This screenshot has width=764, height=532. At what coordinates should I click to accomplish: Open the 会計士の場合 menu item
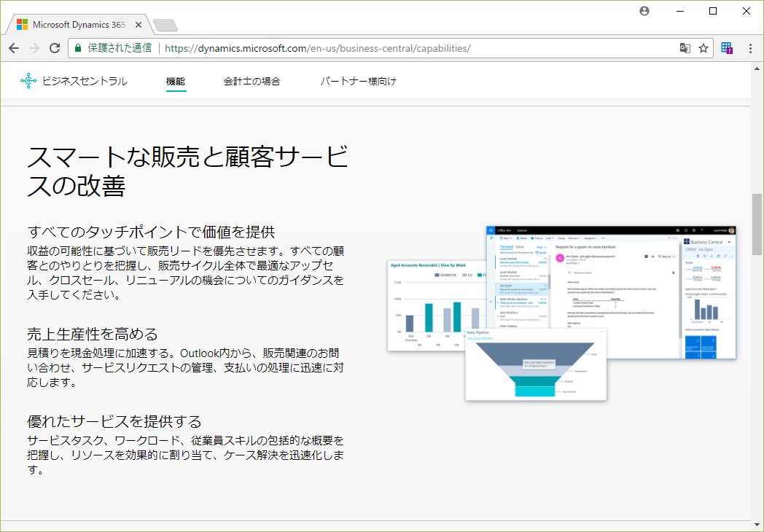pyautogui.click(x=252, y=82)
